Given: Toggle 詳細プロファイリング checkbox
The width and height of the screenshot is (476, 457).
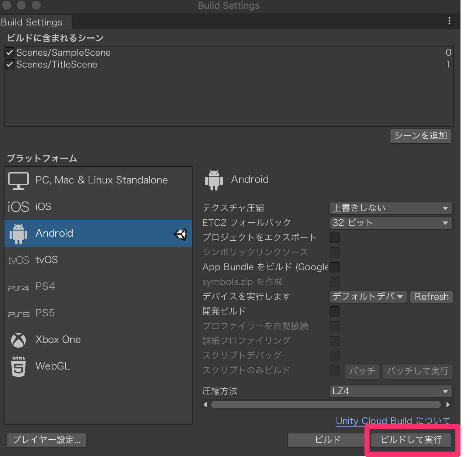Looking at the screenshot, I should coord(335,341).
